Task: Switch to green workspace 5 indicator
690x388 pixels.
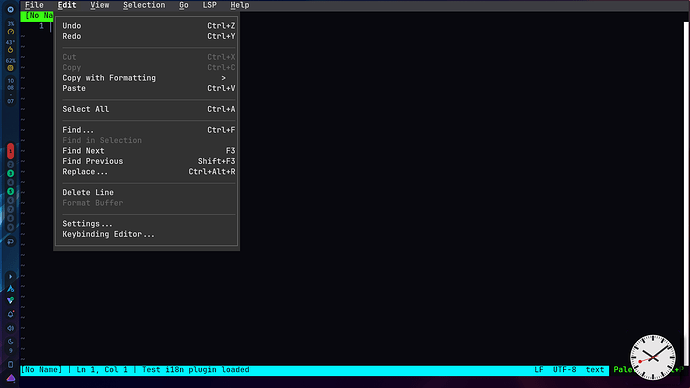Action: point(11,191)
